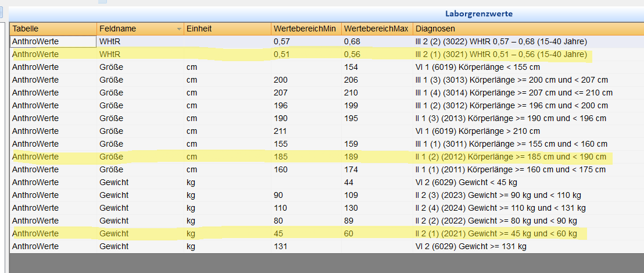Click the WertebereichMax cell showing 154
This screenshot has height=273, width=644.
click(x=377, y=67)
